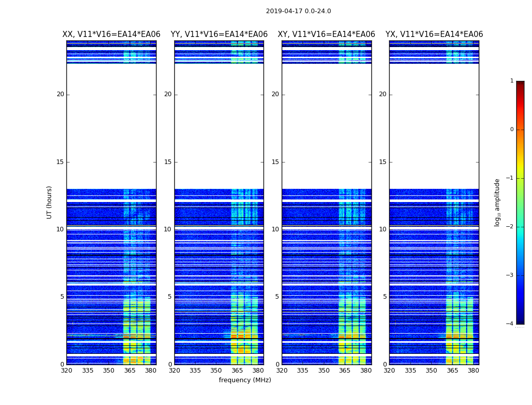Click the XY, V11*V16=EA14*EA06 panel title

326,34
